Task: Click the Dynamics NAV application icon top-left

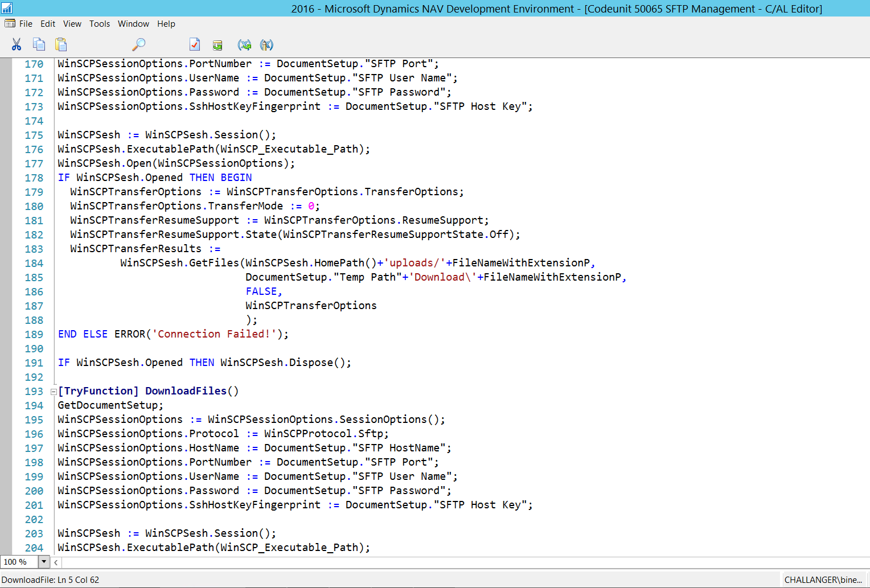Action: pyautogui.click(x=6, y=8)
